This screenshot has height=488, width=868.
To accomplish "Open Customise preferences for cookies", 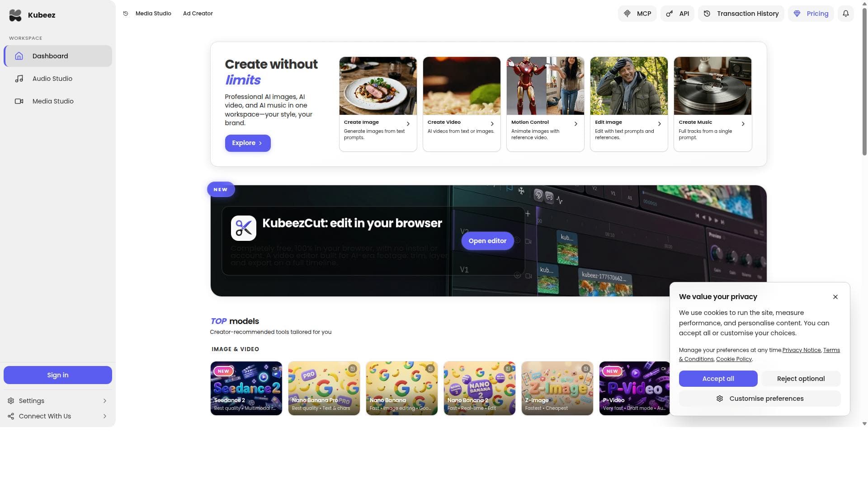I will [x=759, y=399].
